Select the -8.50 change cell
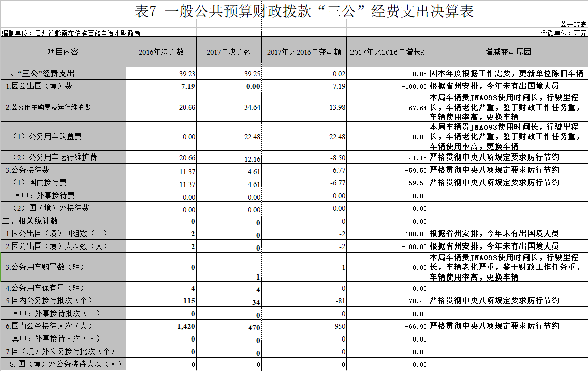588x371 pixels. pos(304,158)
